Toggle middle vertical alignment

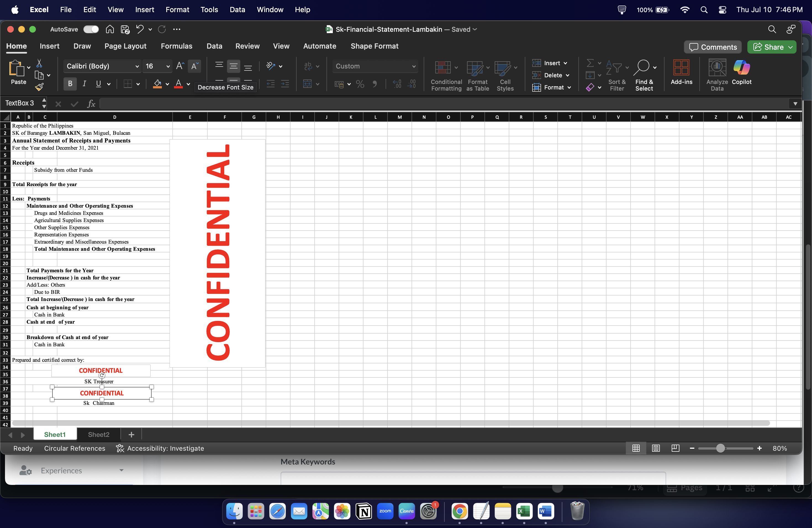tap(233, 66)
